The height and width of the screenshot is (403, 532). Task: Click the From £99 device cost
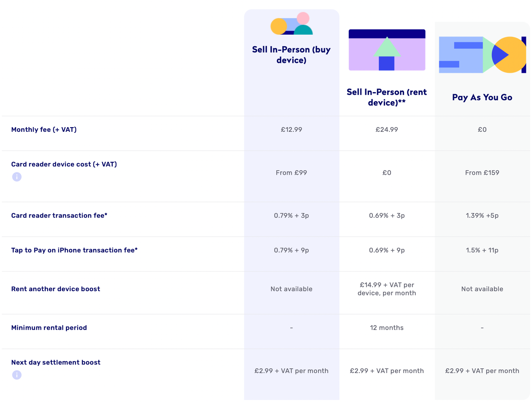(291, 172)
